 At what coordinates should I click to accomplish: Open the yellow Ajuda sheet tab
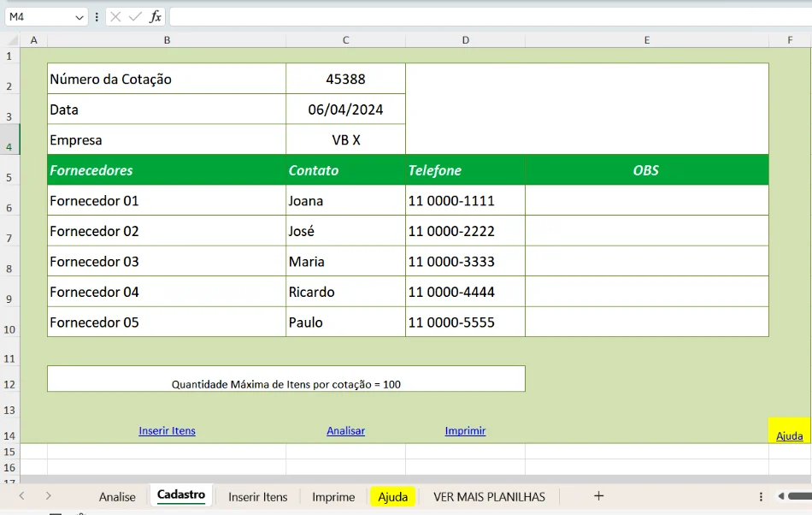pos(393,497)
